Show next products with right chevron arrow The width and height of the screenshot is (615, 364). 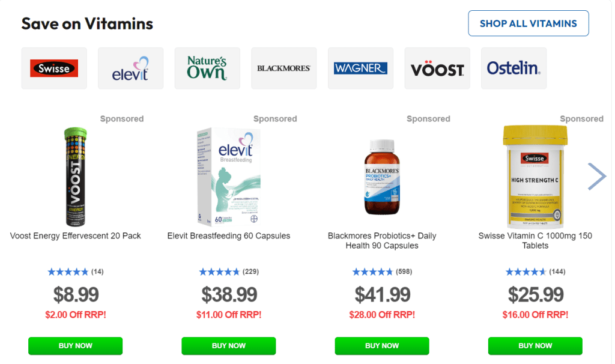(x=597, y=176)
